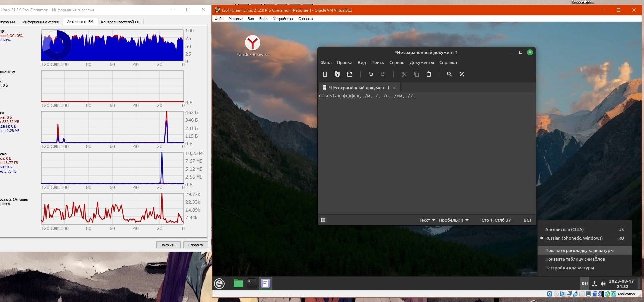Switch to the Информация о сессии tab

coord(41,22)
